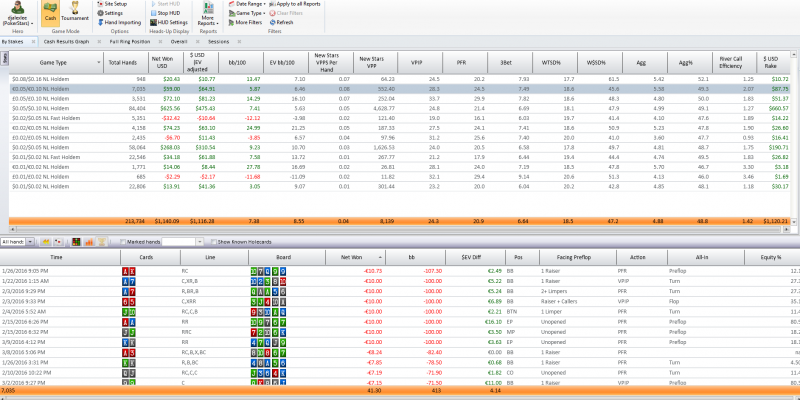Click grayed Start HUD item

tap(165, 4)
